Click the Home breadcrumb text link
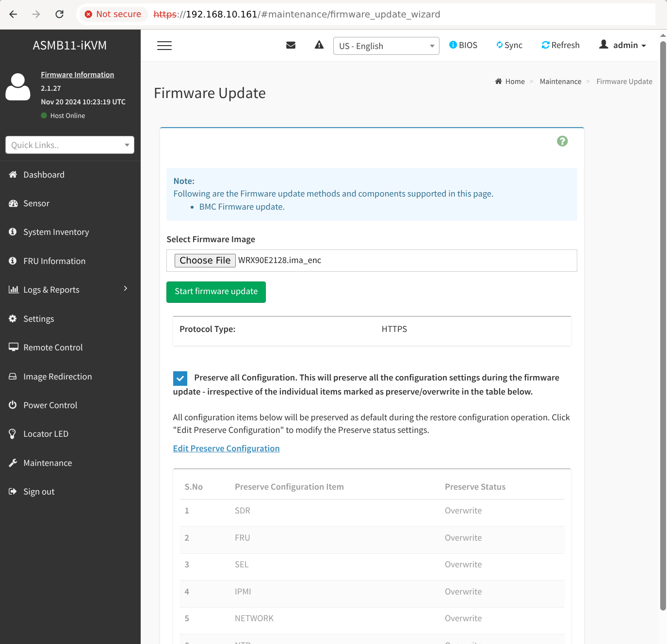 point(515,82)
